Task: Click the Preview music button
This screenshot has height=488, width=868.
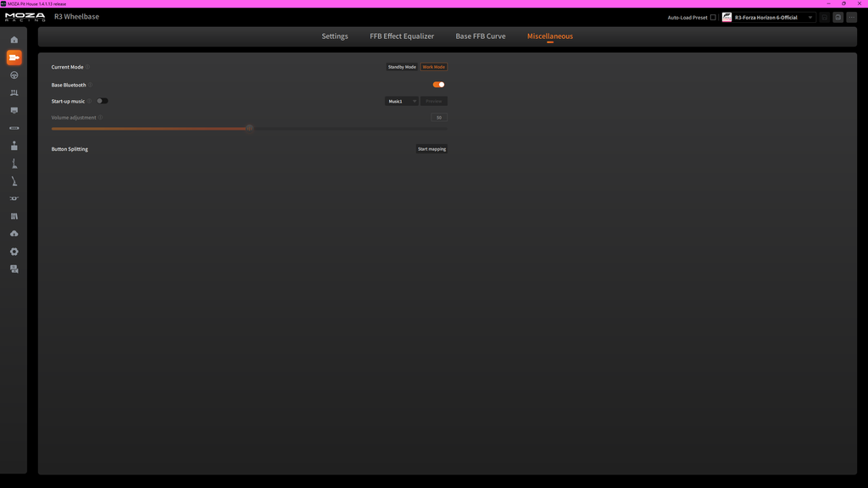Action: [x=434, y=102]
